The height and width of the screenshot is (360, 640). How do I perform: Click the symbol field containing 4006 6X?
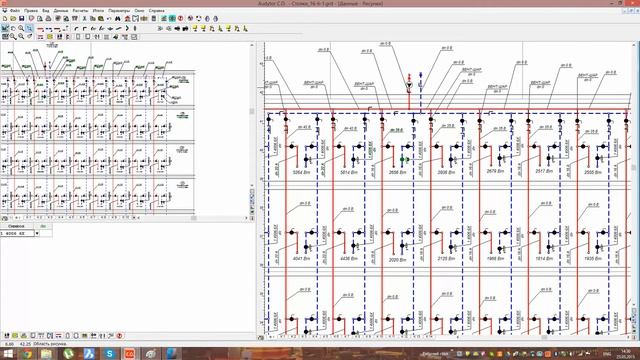(x=17, y=233)
